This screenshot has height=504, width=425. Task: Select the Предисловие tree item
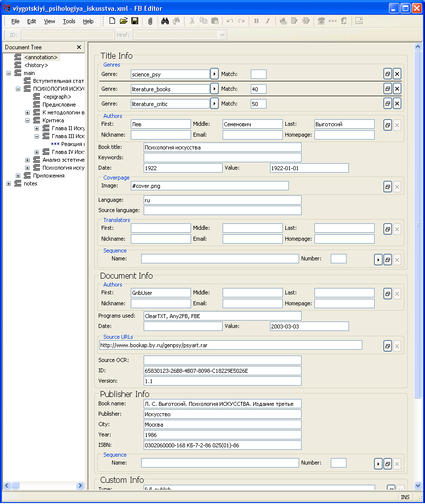pos(59,105)
